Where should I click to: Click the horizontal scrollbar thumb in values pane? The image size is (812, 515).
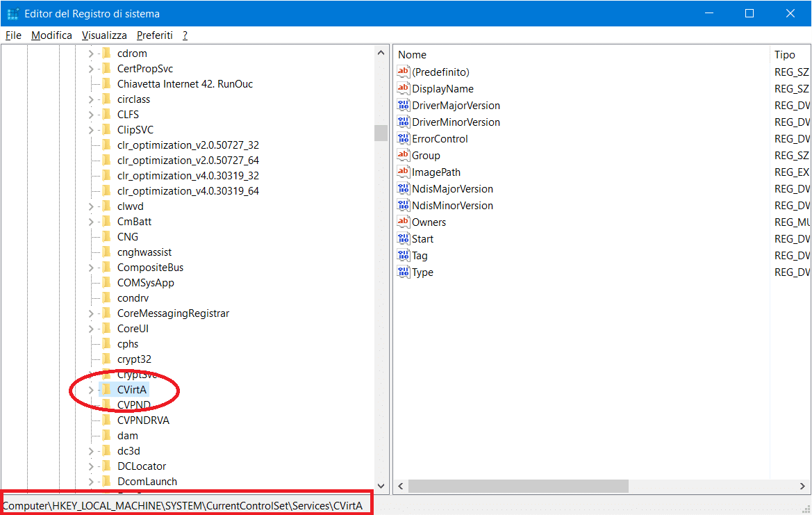pos(518,486)
